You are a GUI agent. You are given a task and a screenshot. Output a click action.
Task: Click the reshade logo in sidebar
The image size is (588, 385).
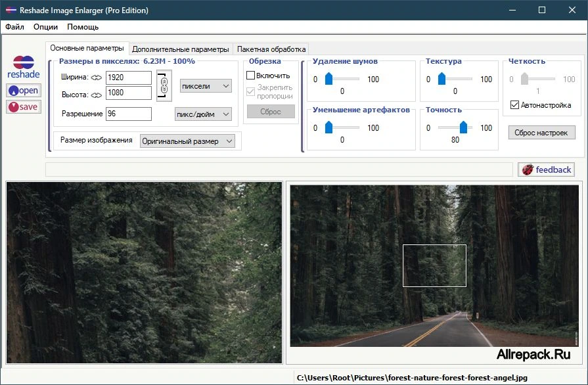click(x=24, y=67)
